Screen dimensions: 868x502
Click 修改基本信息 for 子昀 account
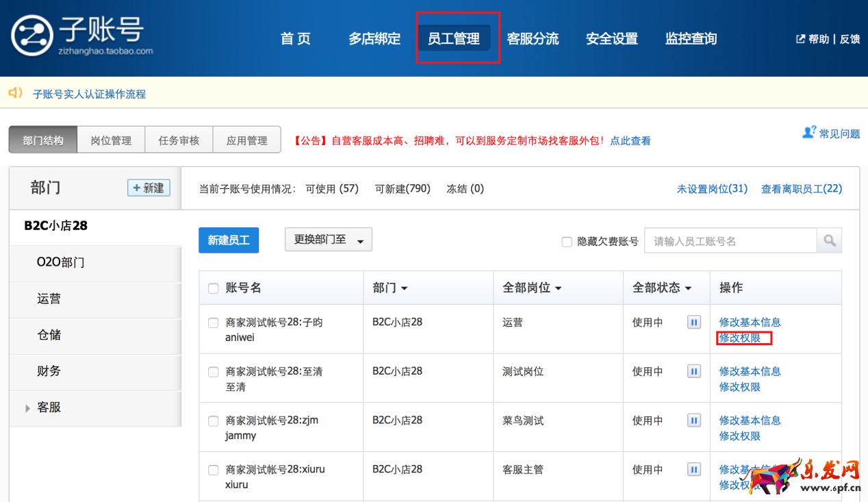pos(750,322)
